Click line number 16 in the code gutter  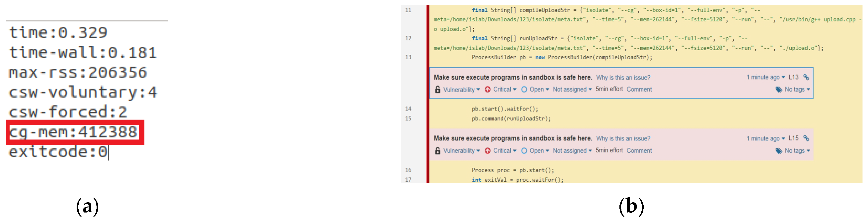coord(408,170)
